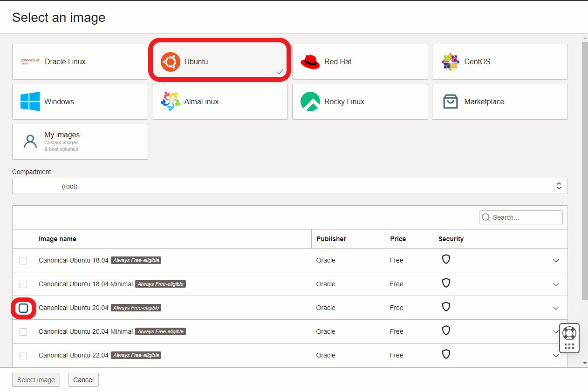The width and height of the screenshot is (588, 391).
Task: Click the Ubuntu image tab tile
Action: 219,62
